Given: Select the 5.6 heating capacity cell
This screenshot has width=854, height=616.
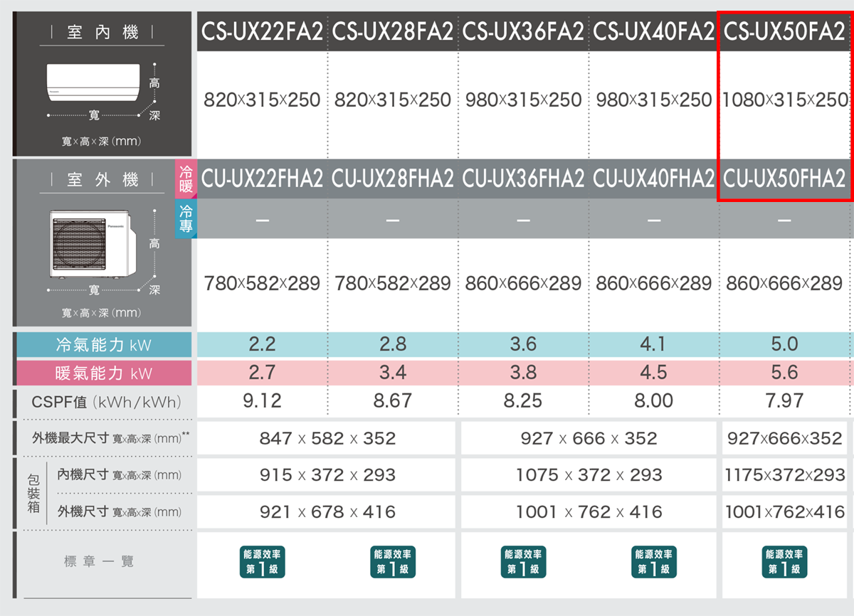Looking at the screenshot, I should point(784,373).
